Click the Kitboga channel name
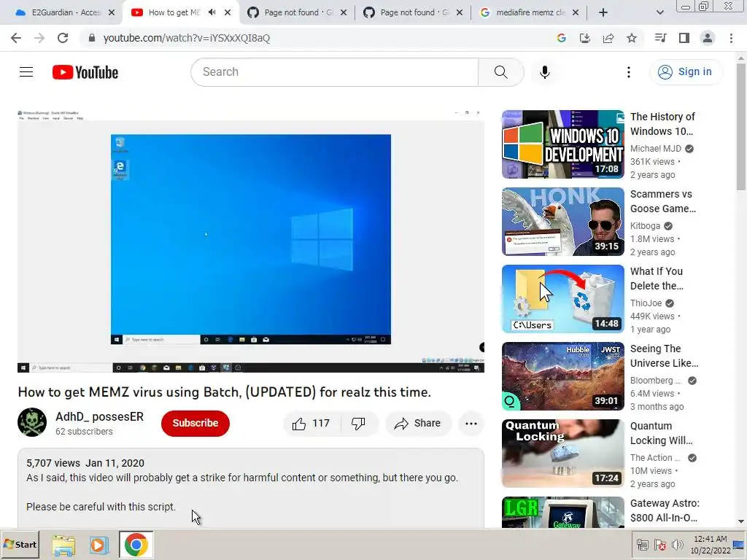Image resolution: width=747 pixels, height=560 pixels. (645, 226)
